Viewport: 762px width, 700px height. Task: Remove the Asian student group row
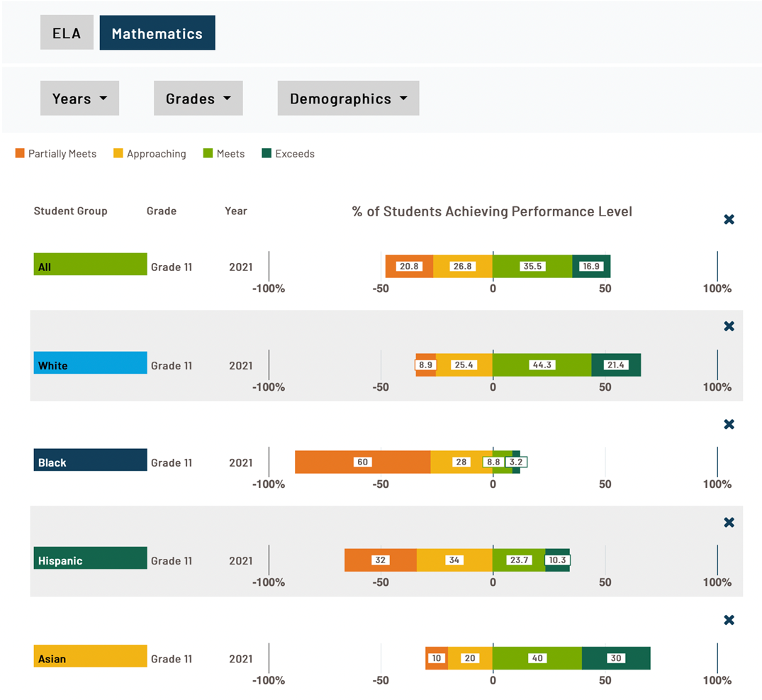tap(729, 620)
